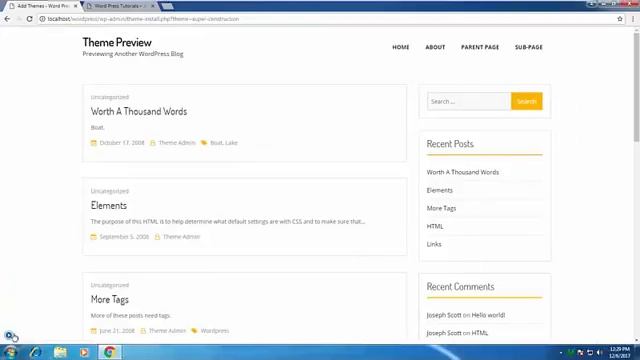Image resolution: width=640 pixels, height=360 pixels.
Task: Open HTML in Recent Posts
Action: point(435,226)
